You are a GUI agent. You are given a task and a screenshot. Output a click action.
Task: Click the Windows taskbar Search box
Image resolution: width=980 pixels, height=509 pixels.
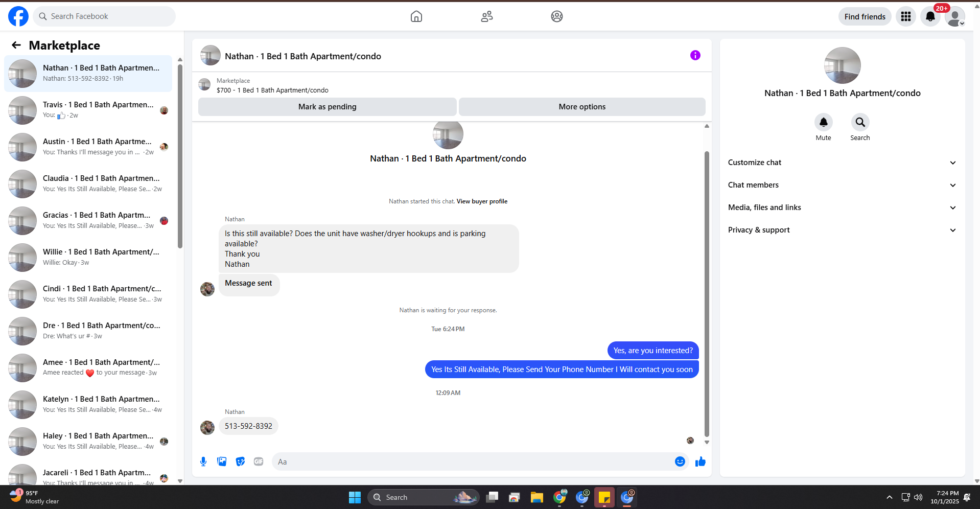[423, 497]
